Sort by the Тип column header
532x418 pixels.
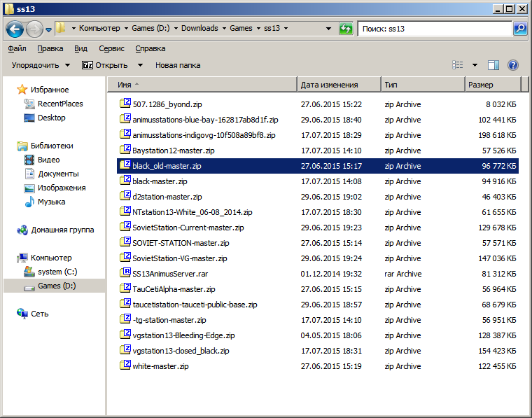pos(423,85)
